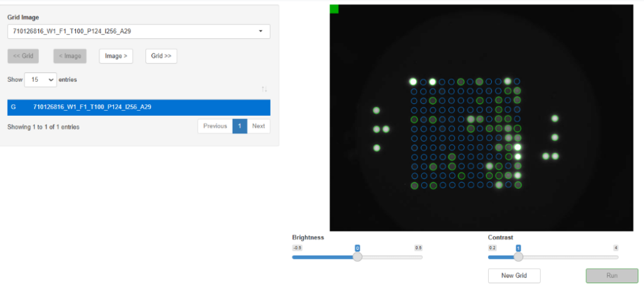Click the bright top-left corner spot of the array grid

tap(413, 82)
